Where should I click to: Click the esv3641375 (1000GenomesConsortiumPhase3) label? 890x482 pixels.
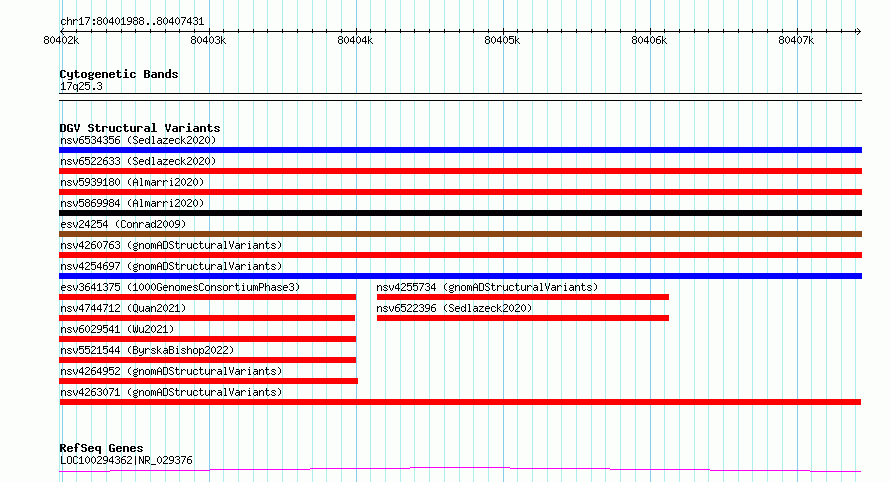click(180, 287)
